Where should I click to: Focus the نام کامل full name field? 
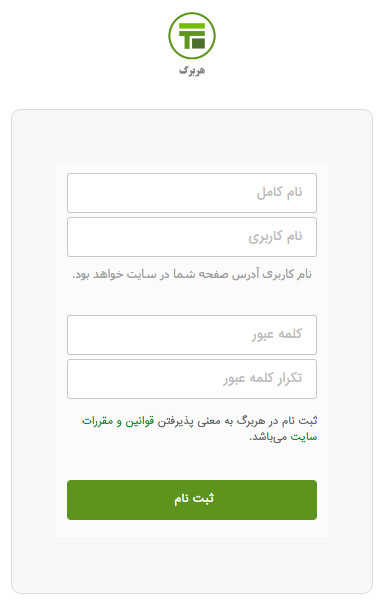coord(192,193)
